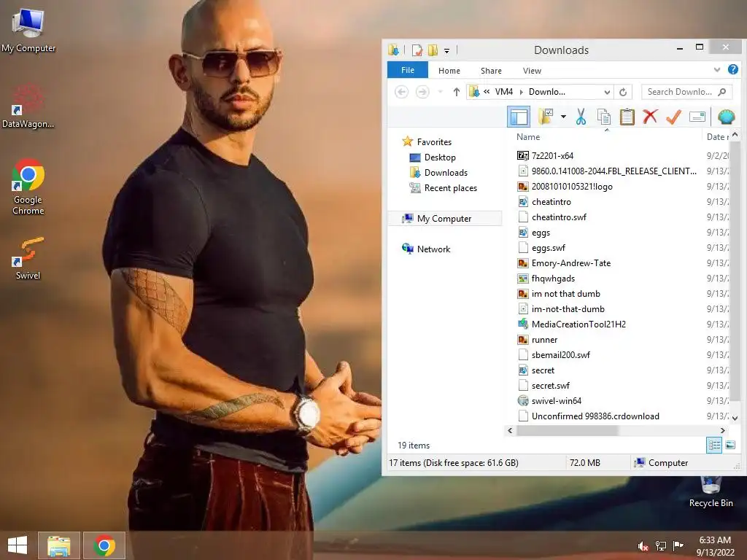Select the swivel-win64 file
Screen dimensions: 747x560
(x=549, y=400)
